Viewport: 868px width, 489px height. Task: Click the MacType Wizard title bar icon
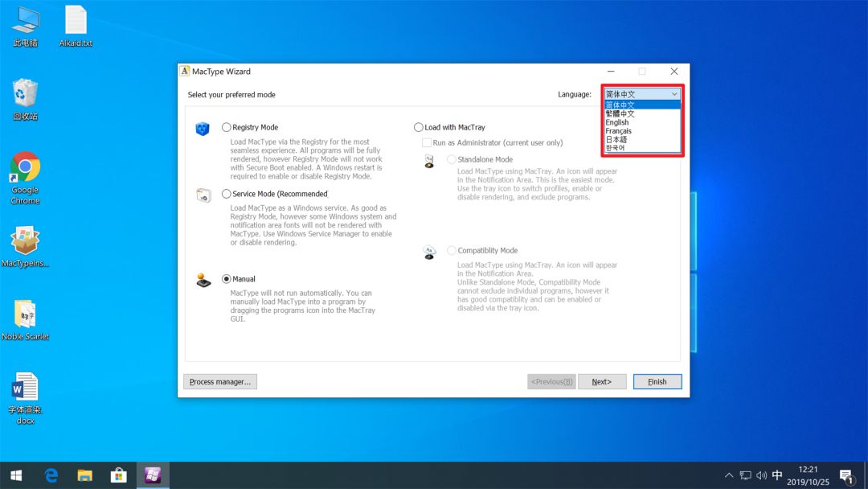click(x=185, y=72)
